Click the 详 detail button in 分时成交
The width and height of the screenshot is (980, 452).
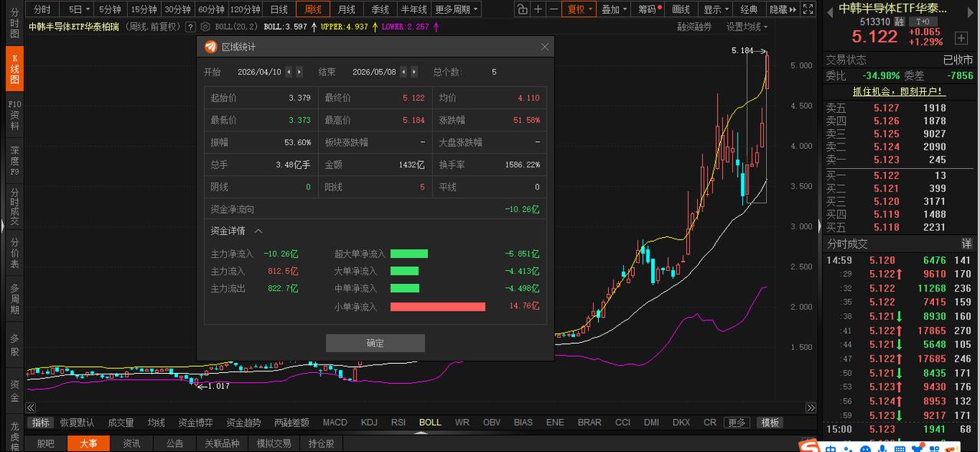(x=967, y=243)
